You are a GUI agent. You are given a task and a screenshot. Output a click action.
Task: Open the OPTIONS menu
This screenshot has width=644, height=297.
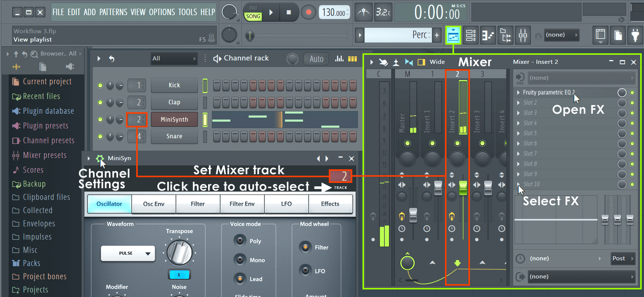coord(162,12)
